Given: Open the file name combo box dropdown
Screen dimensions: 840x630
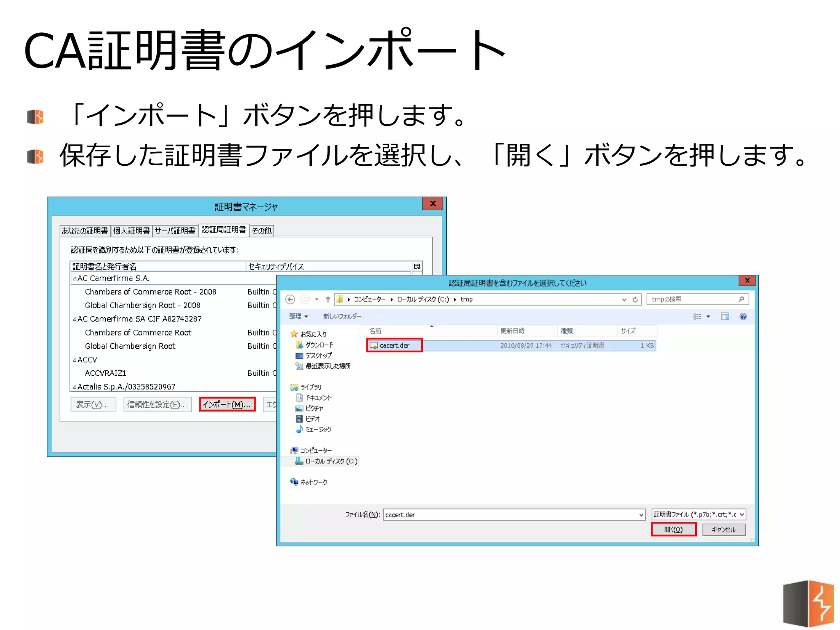Looking at the screenshot, I should (641, 515).
